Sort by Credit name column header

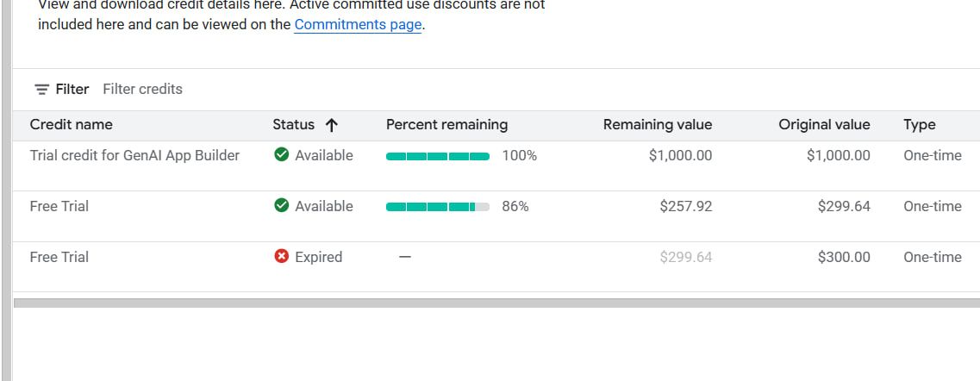point(71,125)
